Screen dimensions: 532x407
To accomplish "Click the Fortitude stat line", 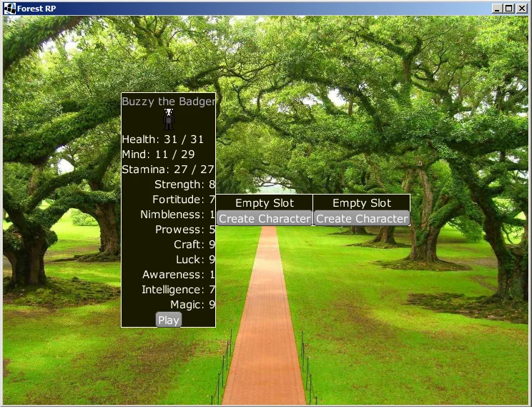I will (184, 199).
